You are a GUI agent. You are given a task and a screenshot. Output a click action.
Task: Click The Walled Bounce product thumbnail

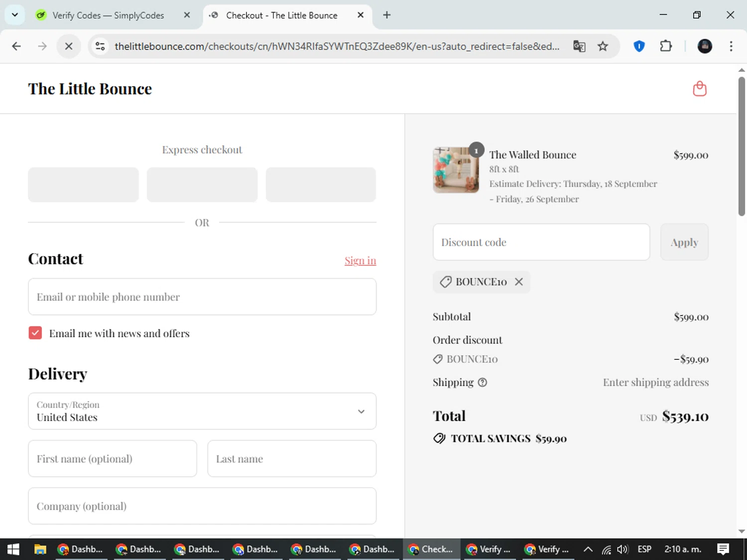click(x=456, y=170)
